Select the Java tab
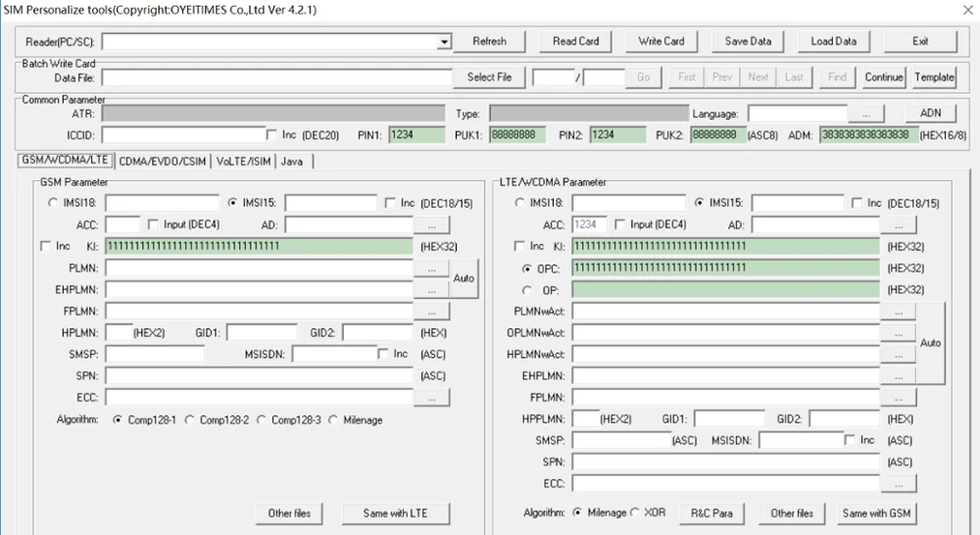This screenshot has height=535, width=980. (x=292, y=162)
